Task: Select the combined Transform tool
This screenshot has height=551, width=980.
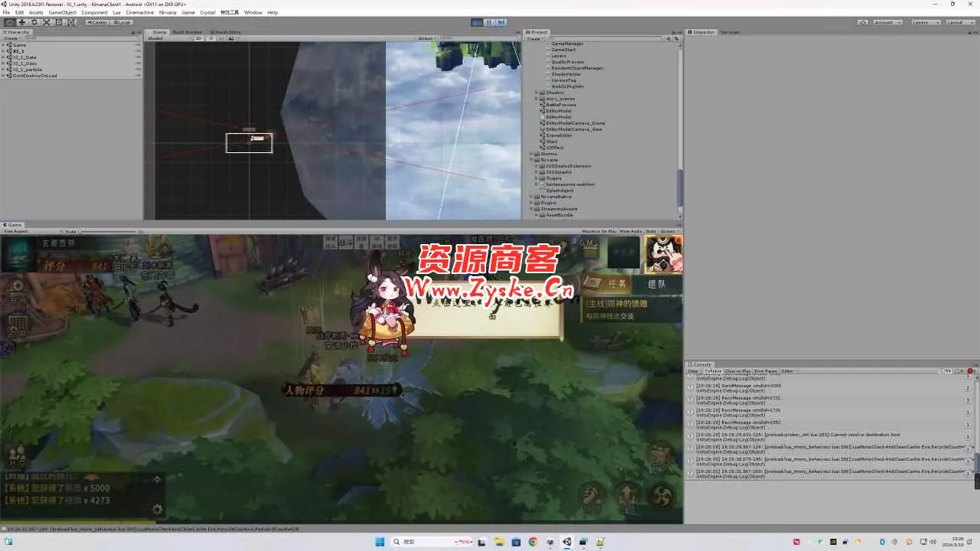Action: [x=71, y=22]
